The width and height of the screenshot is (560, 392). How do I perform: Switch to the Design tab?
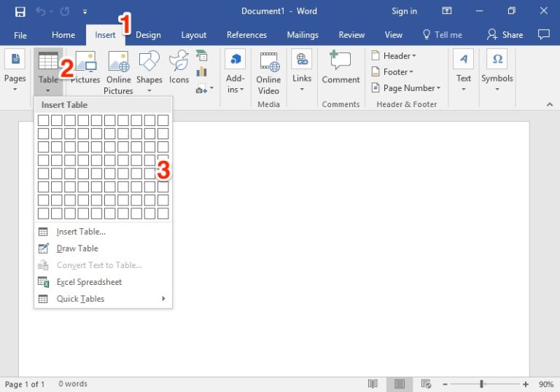pos(148,35)
